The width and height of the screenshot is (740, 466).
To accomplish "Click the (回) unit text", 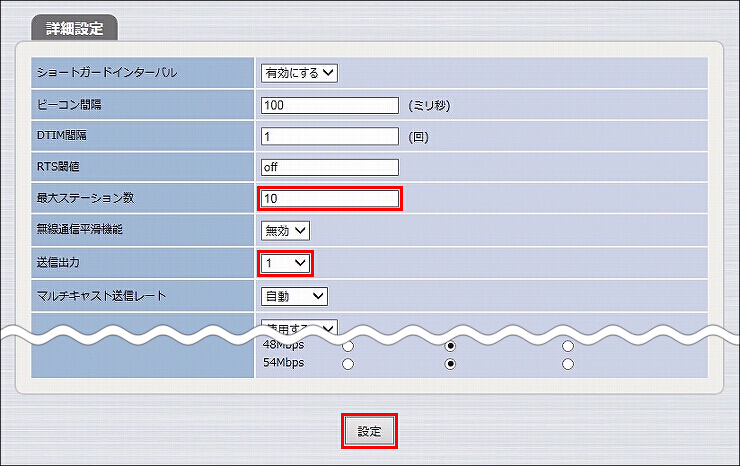I will coord(419,137).
